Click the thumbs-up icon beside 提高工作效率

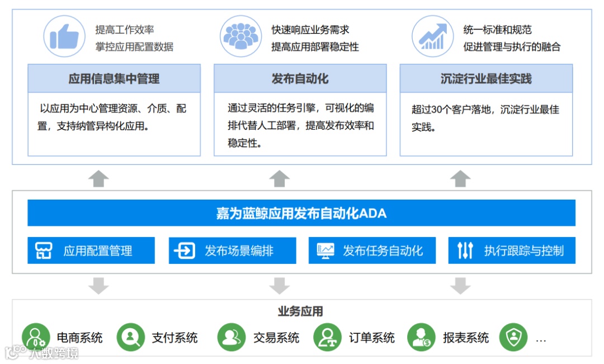64,36
